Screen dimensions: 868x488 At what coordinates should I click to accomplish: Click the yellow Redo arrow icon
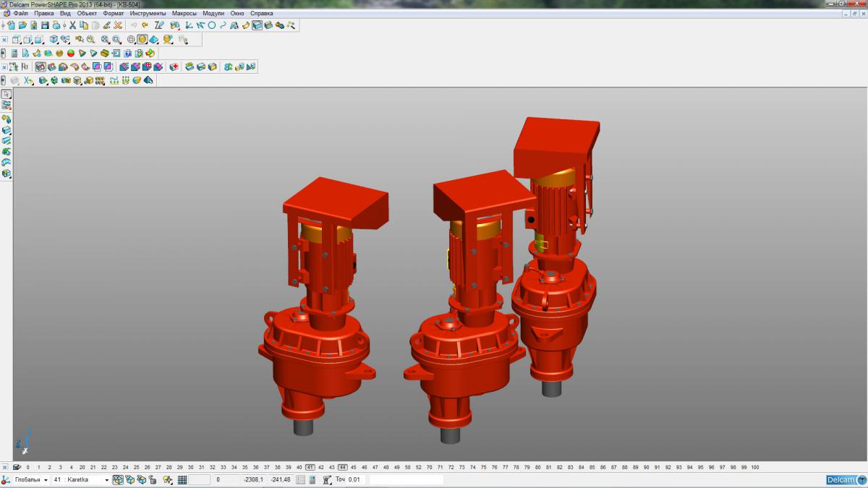click(145, 25)
